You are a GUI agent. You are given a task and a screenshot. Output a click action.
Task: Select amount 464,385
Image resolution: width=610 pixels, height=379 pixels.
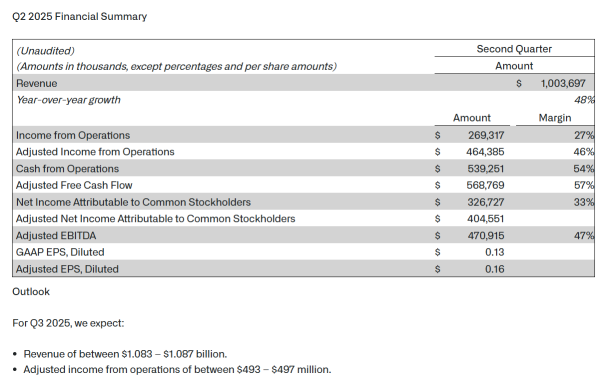[485, 152]
